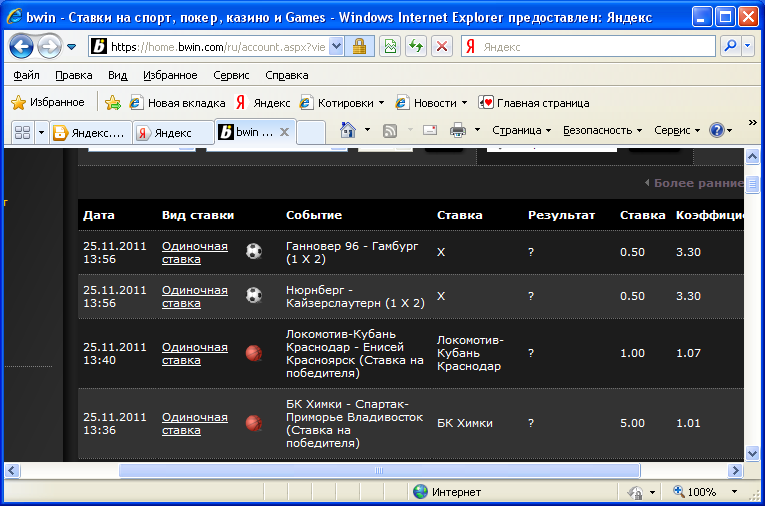Open Сервис command bar menu

pos(677,130)
